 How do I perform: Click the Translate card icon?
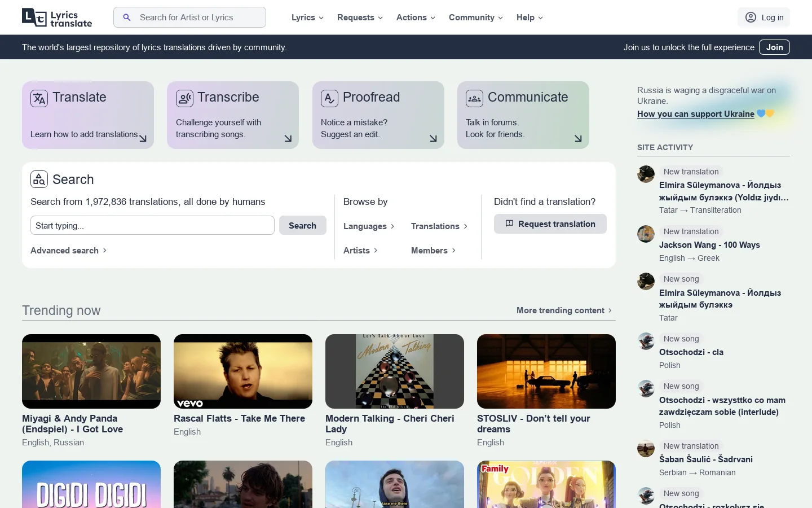click(39, 98)
